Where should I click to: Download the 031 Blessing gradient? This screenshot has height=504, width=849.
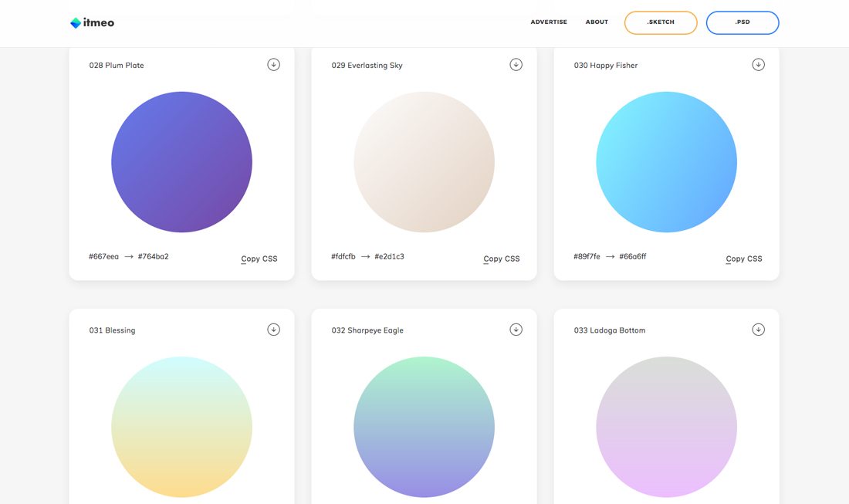[273, 329]
